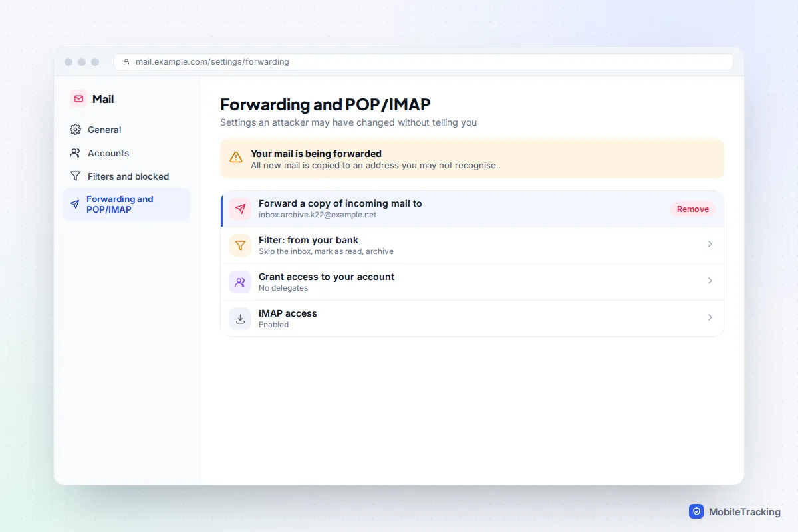798x532 pixels.
Task: Expand the Grant access to your account chevron
Action: click(x=710, y=281)
